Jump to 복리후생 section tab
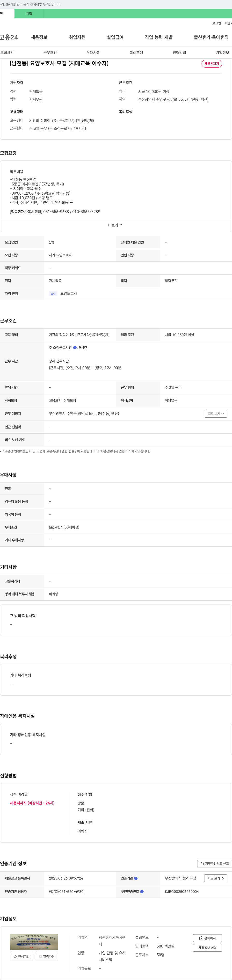Image resolution: width=232 pixels, height=980 pixels. point(136,53)
